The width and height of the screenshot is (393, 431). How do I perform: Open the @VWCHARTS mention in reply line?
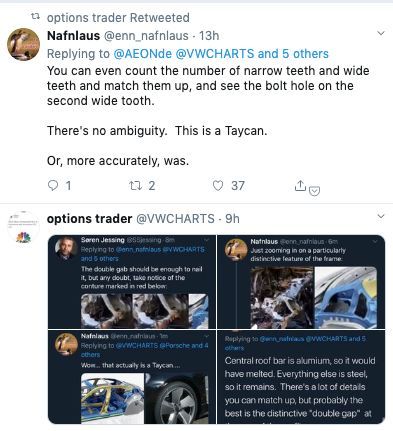(x=214, y=54)
